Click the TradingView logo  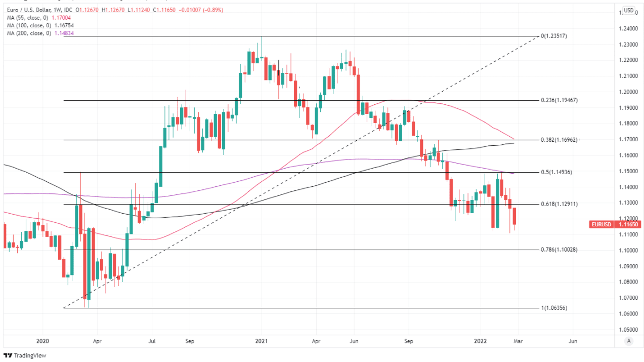(x=25, y=355)
